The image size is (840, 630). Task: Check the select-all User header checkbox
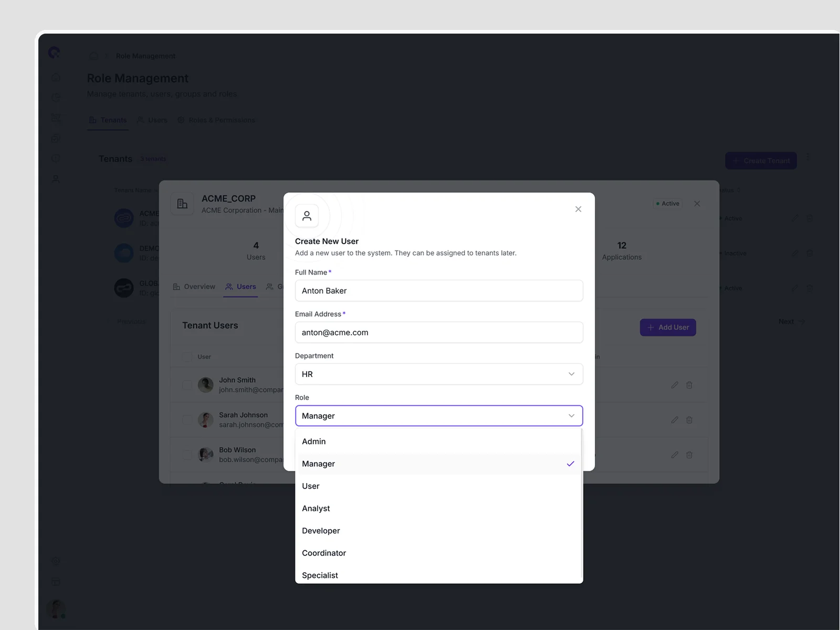(x=187, y=356)
